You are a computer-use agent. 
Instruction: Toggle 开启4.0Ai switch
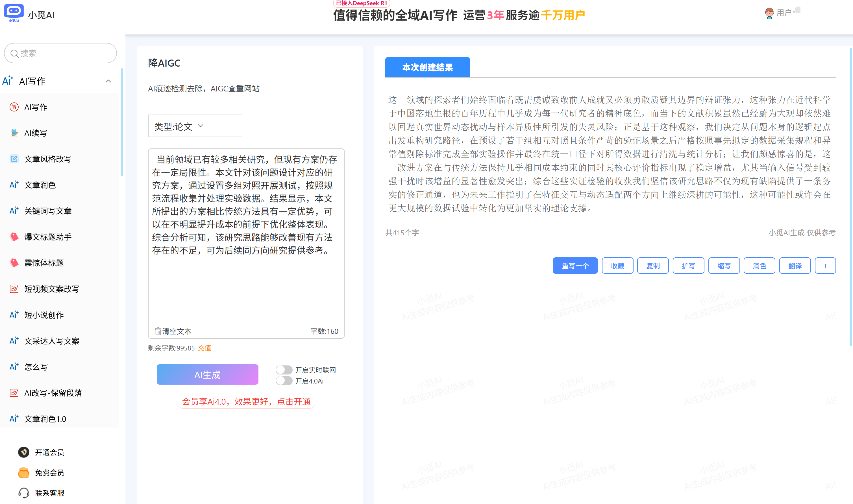(284, 381)
